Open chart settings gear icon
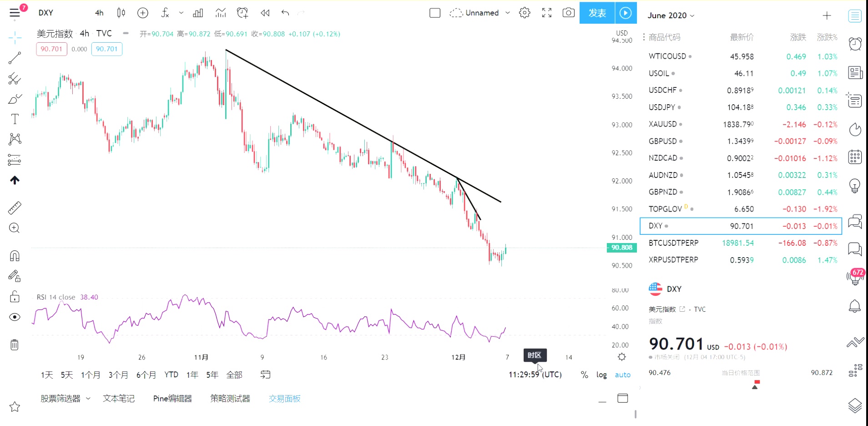Viewport: 868px width, 426px height. click(525, 13)
